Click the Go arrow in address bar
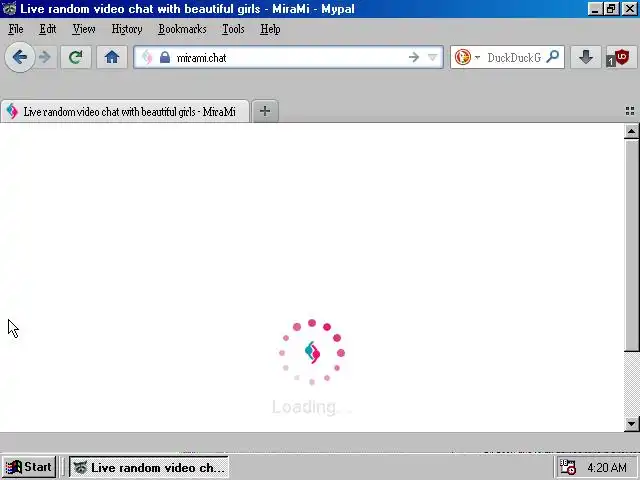Image resolution: width=640 pixels, height=480 pixels. [414, 58]
